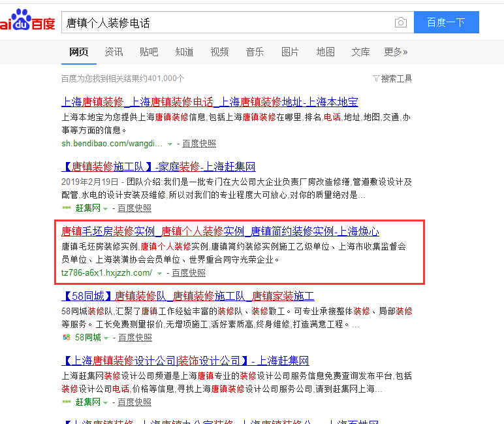Click the first 赶集网 site favicon

pos(66,208)
